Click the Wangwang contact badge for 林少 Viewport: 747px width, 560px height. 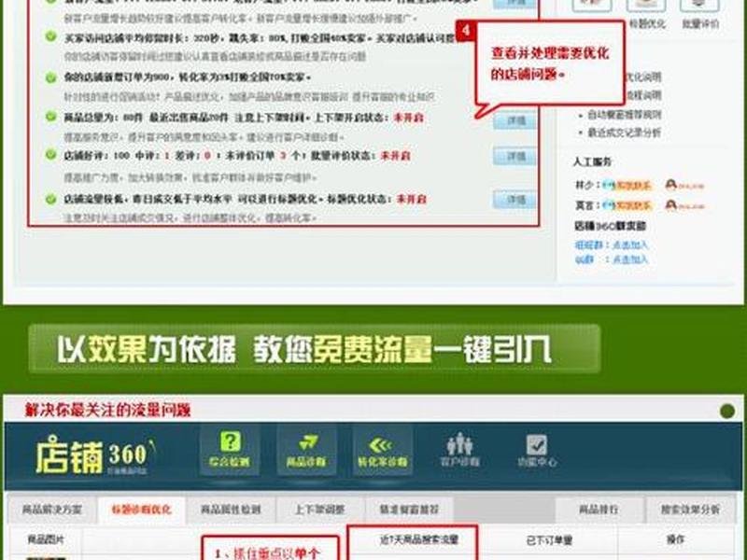point(627,185)
